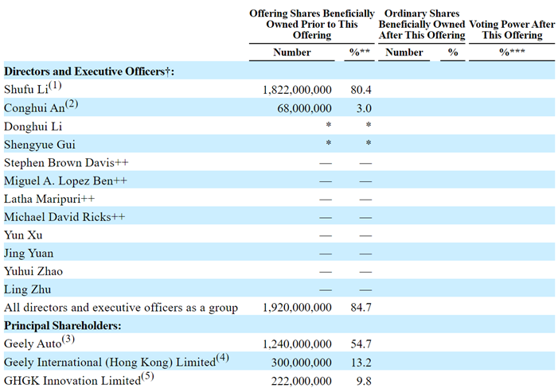Click 'Directors and Executive Officers†:' heading
Screen dimensions: 558x392
click(x=89, y=72)
